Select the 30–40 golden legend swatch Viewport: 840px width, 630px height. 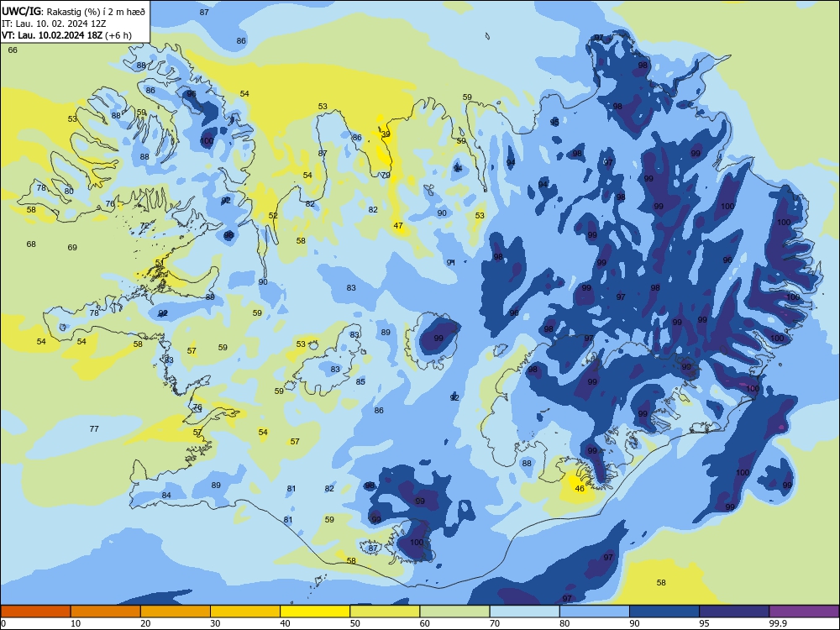coord(245,612)
